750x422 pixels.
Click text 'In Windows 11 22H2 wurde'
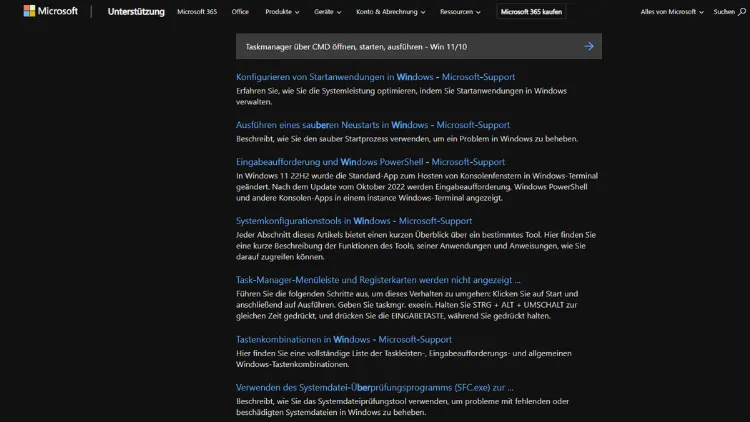(x=417, y=187)
